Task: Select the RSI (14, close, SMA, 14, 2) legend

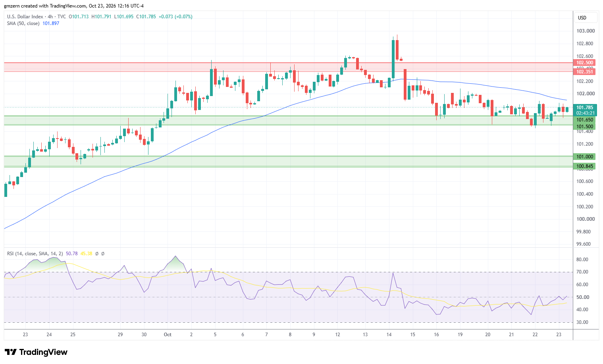Action: 35,254
